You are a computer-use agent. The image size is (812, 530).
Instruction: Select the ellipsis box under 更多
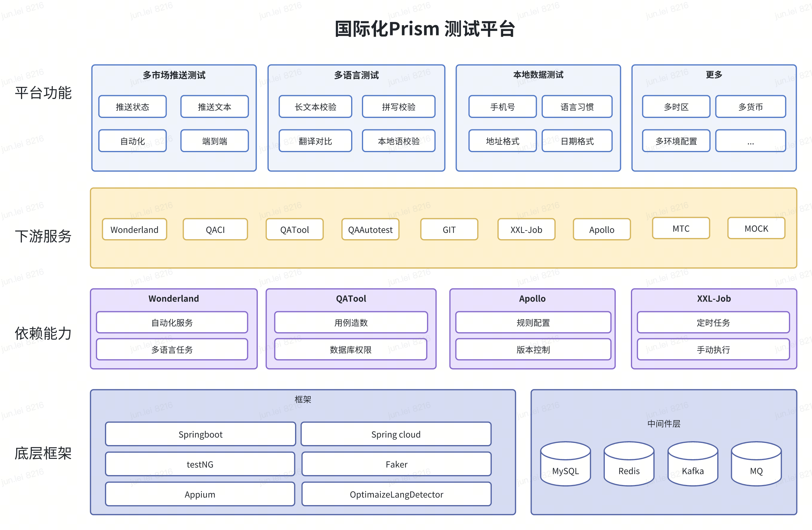pyautogui.click(x=751, y=141)
